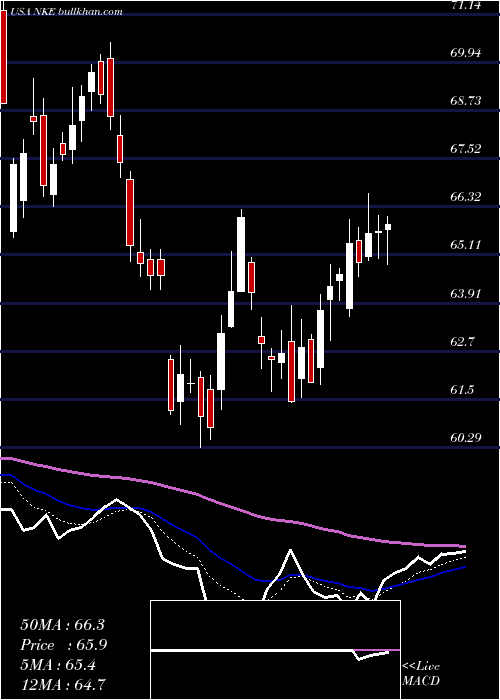The height and width of the screenshot is (700, 500).
Task: Select the 66.32 price axis label
Action: pos(466,197)
